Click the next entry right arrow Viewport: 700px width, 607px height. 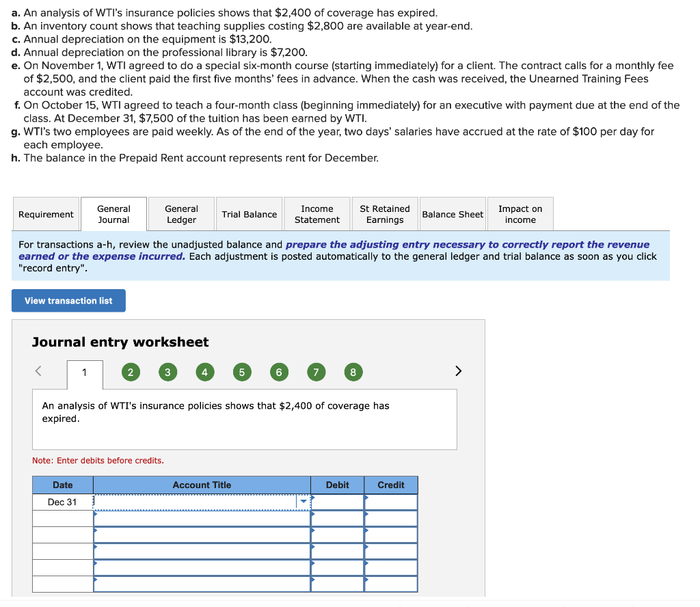[x=458, y=371]
